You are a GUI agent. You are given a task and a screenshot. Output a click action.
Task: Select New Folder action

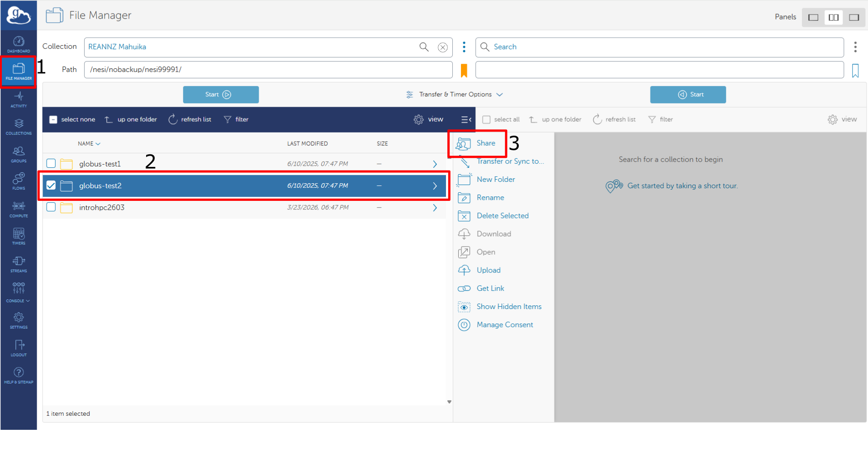coord(487,180)
